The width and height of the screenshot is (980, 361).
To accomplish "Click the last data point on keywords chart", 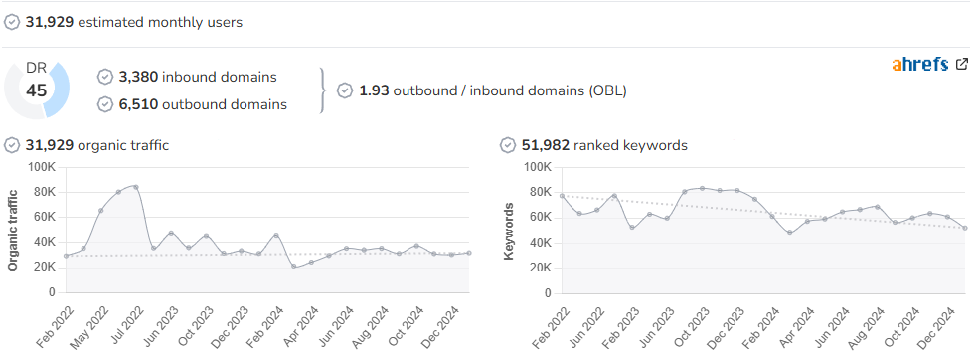I will (965, 229).
